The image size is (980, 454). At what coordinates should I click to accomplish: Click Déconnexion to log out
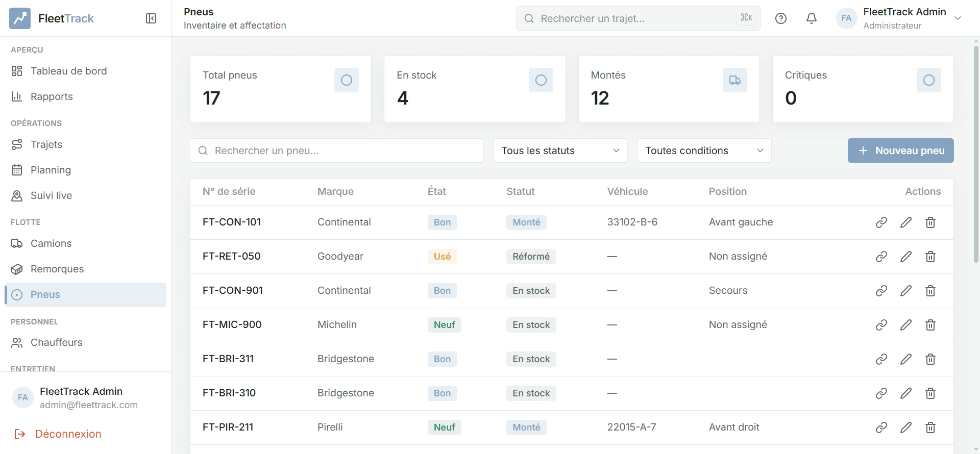click(x=58, y=434)
